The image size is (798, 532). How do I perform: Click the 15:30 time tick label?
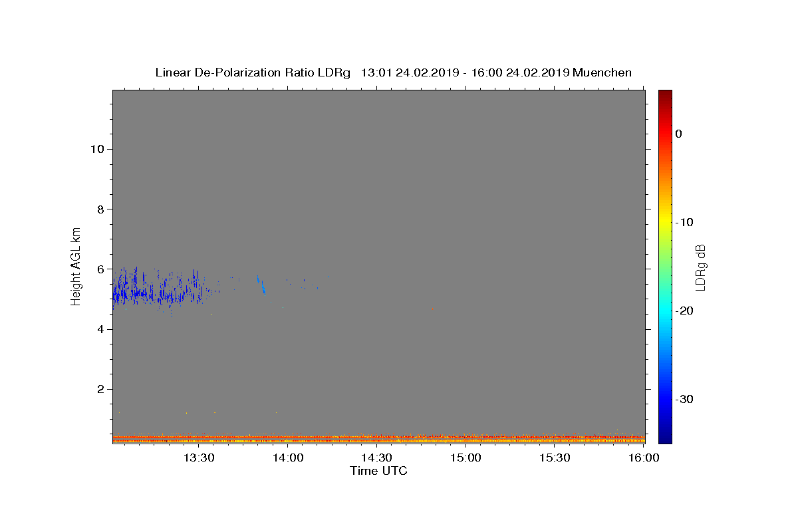555,458
